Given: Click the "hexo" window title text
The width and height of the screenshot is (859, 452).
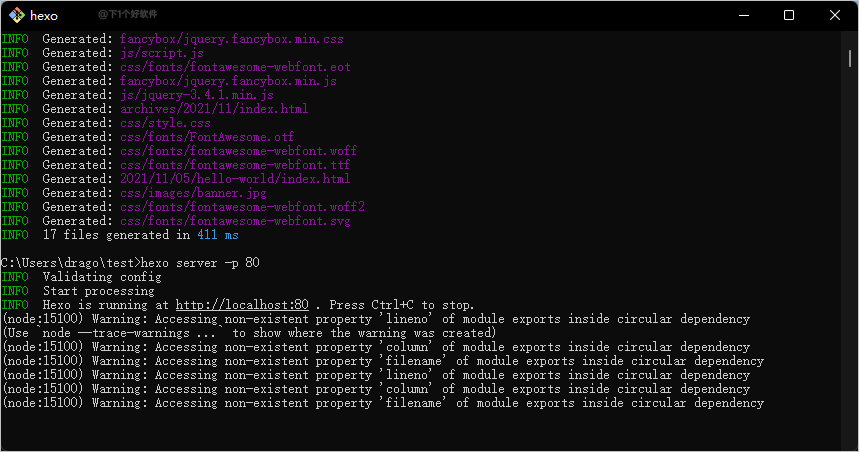Looking at the screenshot, I should click(44, 16).
